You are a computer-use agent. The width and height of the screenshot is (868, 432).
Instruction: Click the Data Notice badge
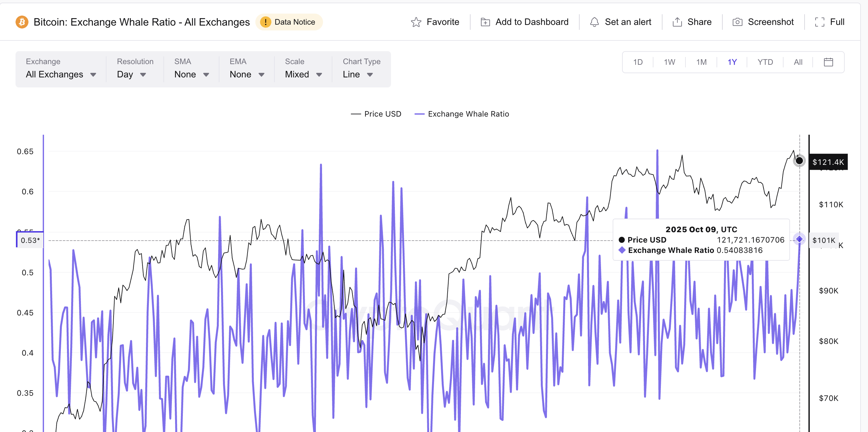tap(289, 22)
